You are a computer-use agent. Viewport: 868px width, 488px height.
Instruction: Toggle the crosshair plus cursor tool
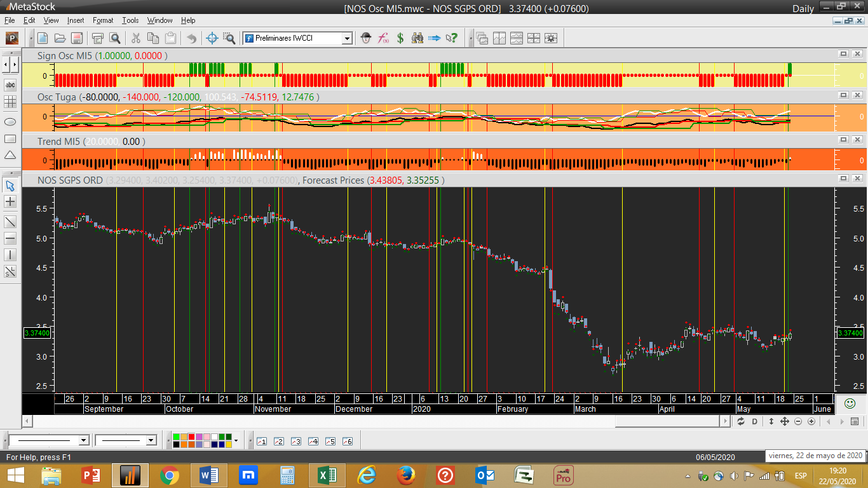pyautogui.click(x=10, y=202)
